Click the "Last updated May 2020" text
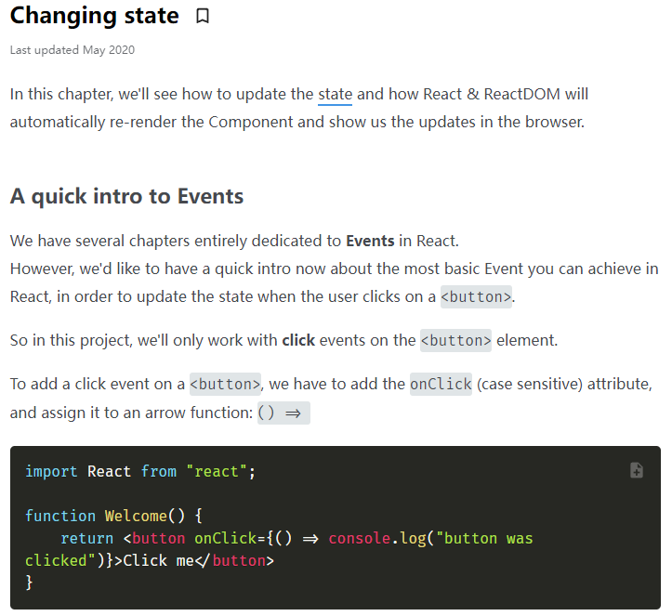 (x=72, y=50)
